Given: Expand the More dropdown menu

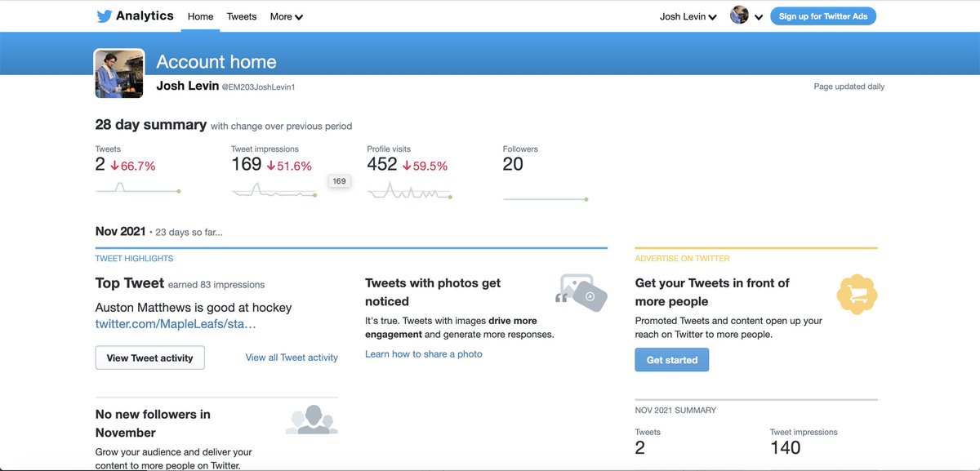Looking at the screenshot, I should [287, 16].
